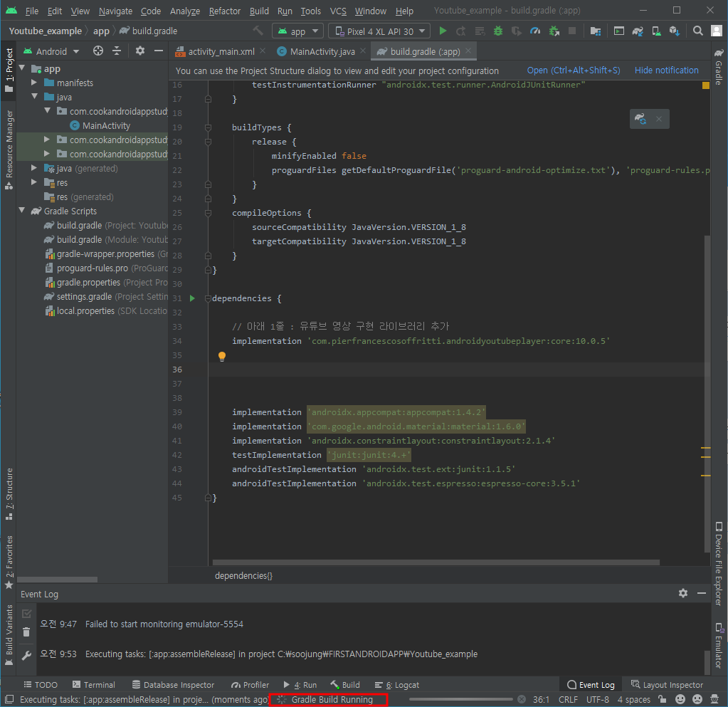Click the Make Project hammer icon
Screen dimensions: 728x707
tap(258, 31)
